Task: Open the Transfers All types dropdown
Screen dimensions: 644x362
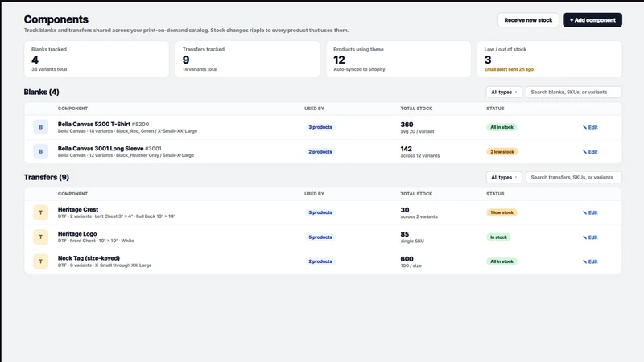Action: click(x=504, y=177)
